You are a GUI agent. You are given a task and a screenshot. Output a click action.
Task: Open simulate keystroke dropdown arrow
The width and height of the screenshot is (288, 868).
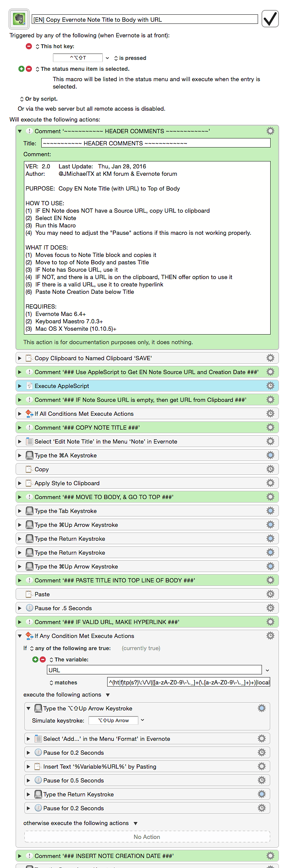tap(142, 720)
